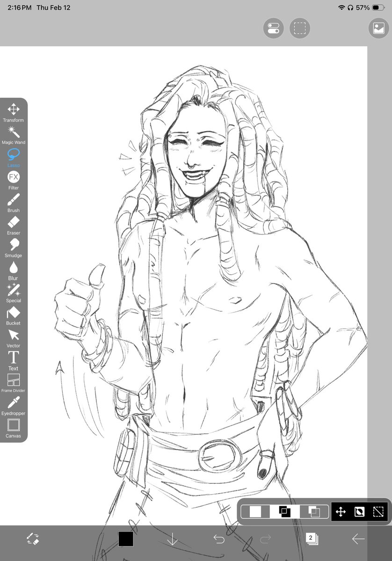
Task: Select the Smudge tool
Action: tap(13, 248)
